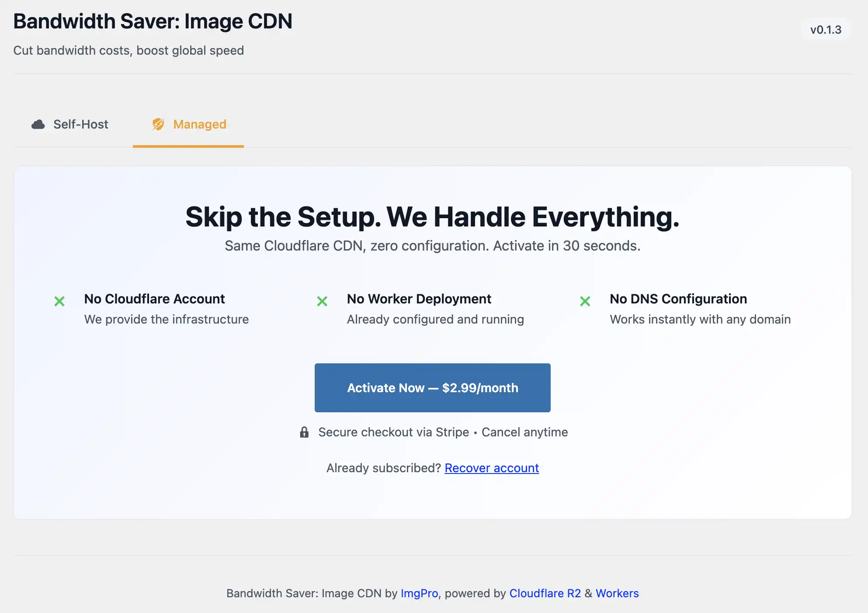The width and height of the screenshot is (868, 613).
Task: Click green X beside No DNS Configuration
Action: pyautogui.click(x=585, y=301)
